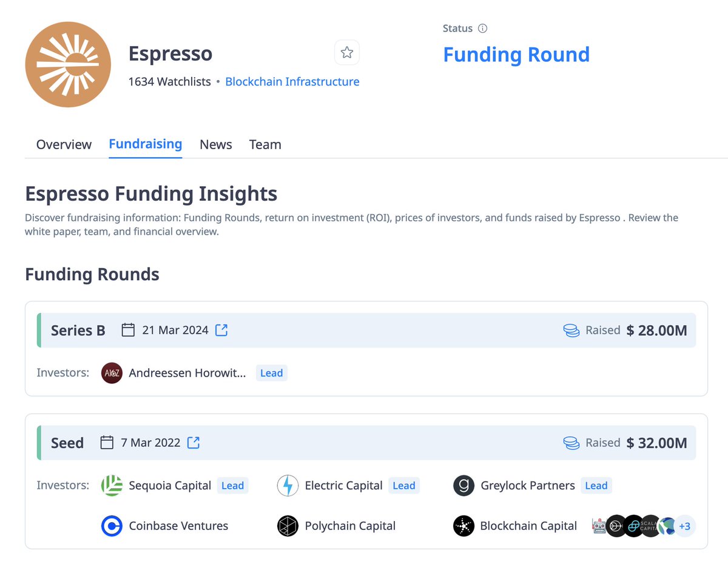Open Coinbase Ventures investor link

point(178,526)
